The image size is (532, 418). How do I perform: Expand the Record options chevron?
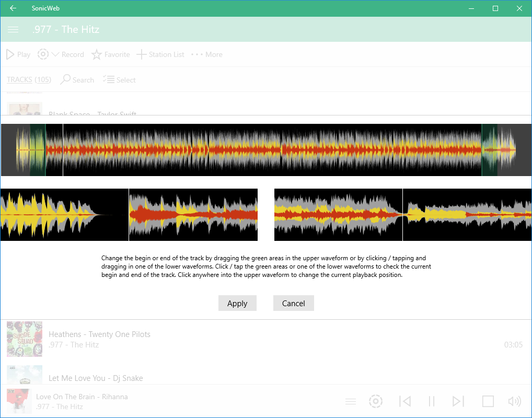54,54
